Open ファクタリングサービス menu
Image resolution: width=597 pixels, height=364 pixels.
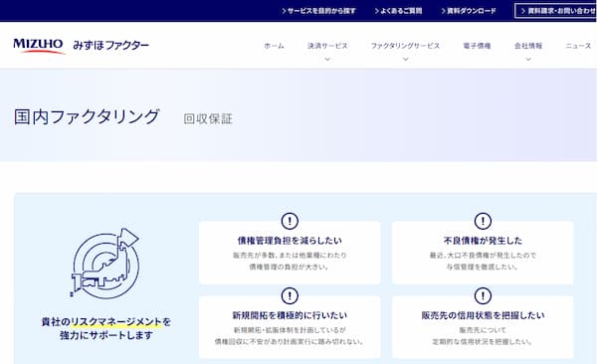click(405, 46)
